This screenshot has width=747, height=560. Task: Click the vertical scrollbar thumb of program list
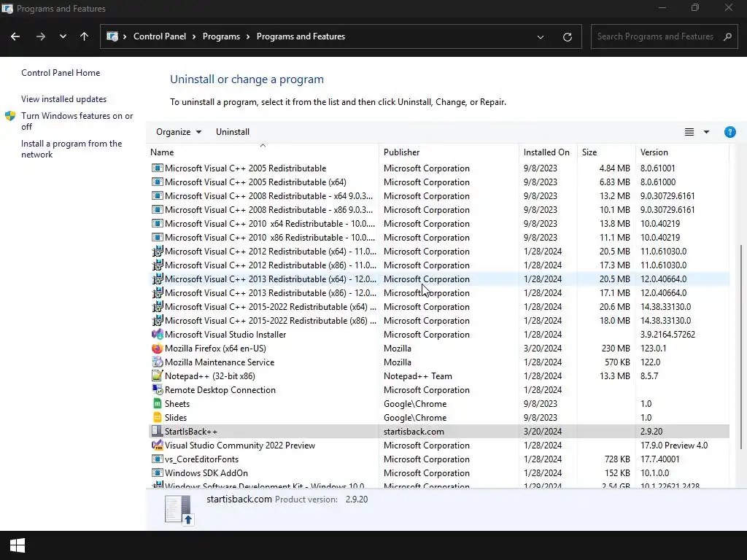741,346
